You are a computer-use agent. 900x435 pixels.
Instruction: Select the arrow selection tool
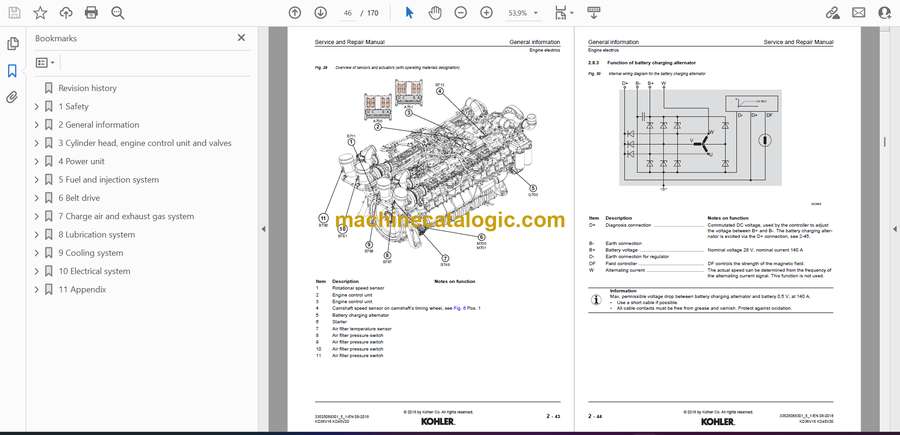[409, 13]
